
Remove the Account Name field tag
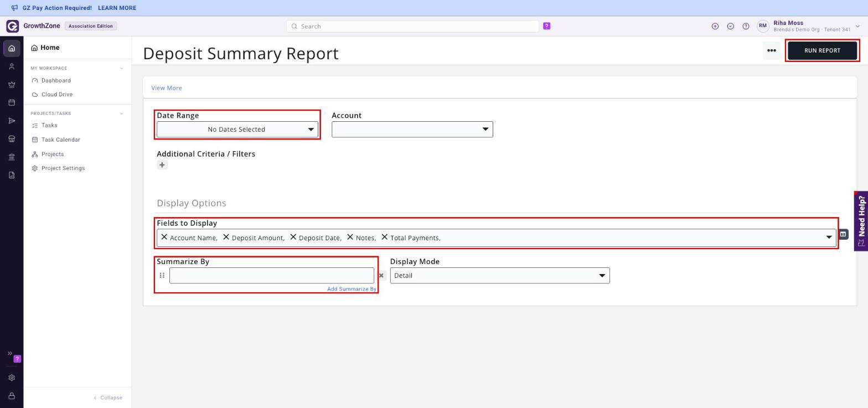[164, 237]
